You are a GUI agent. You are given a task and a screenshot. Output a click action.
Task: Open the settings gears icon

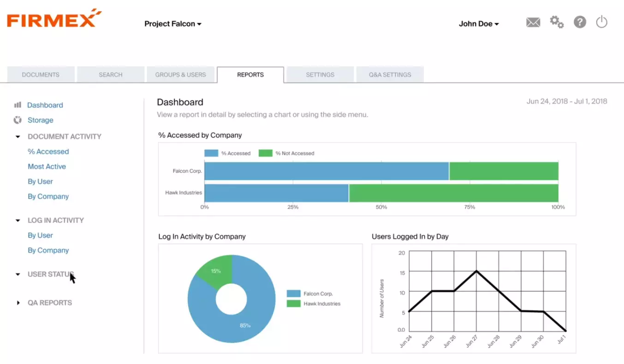(x=557, y=22)
